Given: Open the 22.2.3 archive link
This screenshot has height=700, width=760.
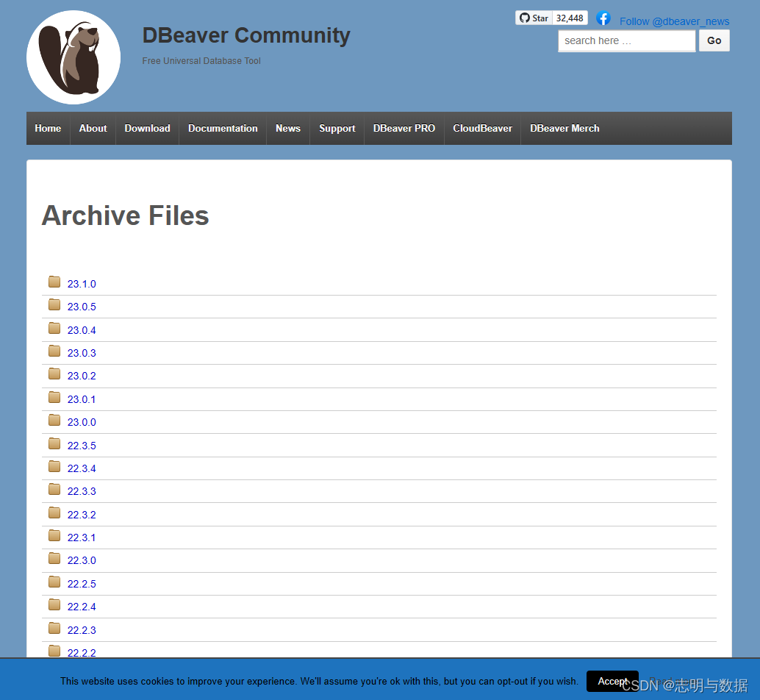Looking at the screenshot, I should click(x=82, y=630).
